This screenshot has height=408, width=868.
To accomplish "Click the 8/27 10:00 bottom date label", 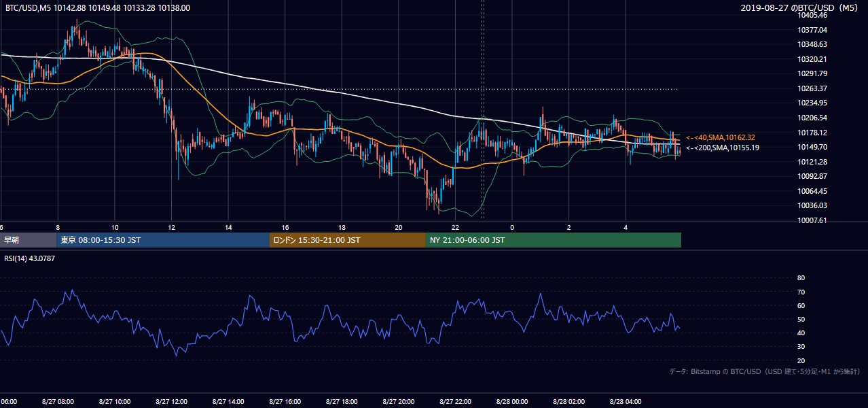I will pyautogui.click(x=115, y=402).
